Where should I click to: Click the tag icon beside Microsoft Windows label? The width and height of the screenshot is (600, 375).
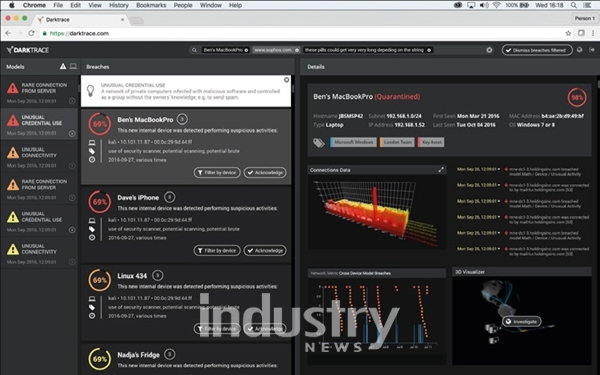tap(319, 143)
